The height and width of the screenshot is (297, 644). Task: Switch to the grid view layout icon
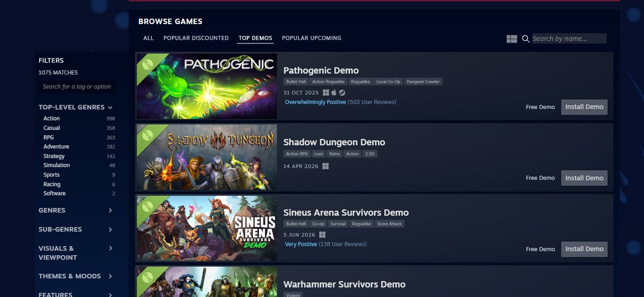(x=511, y=39)
